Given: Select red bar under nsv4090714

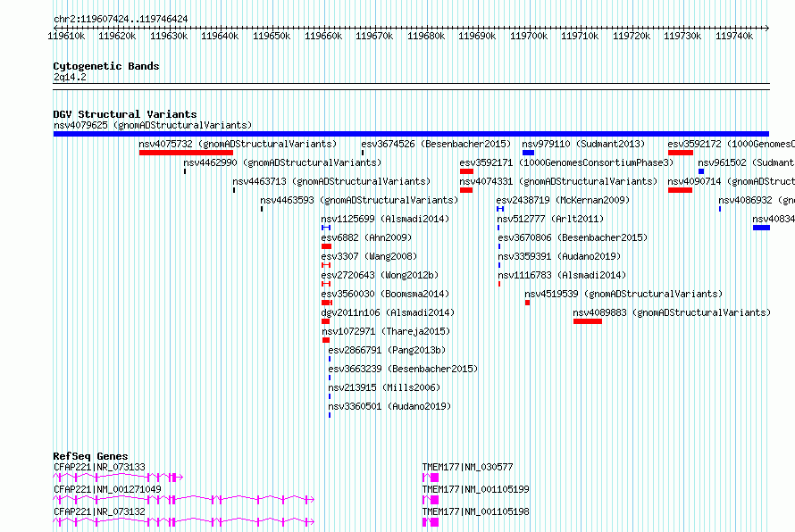Looking at the screenshot, I should point(680,190).
